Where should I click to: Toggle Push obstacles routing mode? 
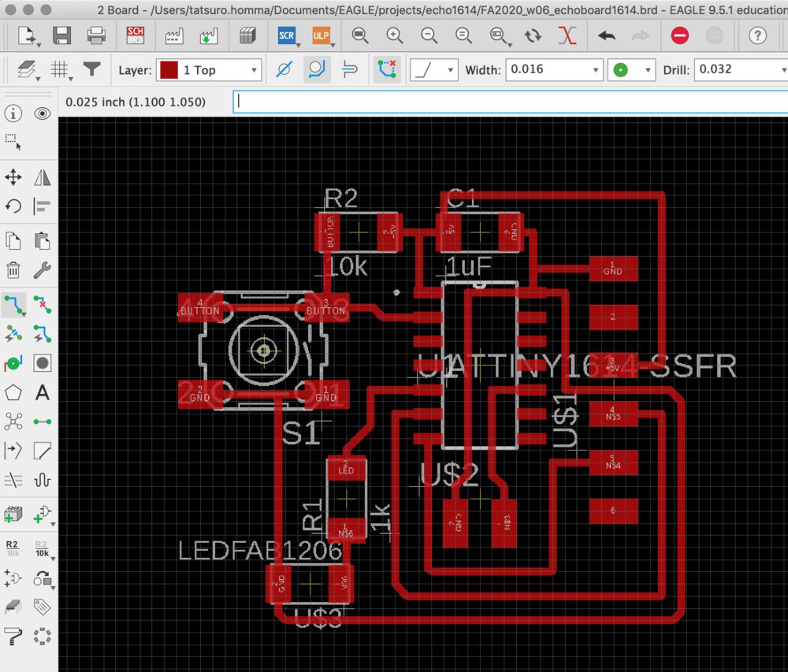tap(350, 69)
